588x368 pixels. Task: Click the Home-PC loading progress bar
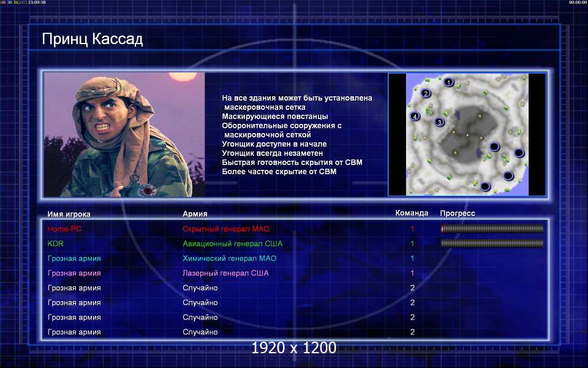[492, 229]
